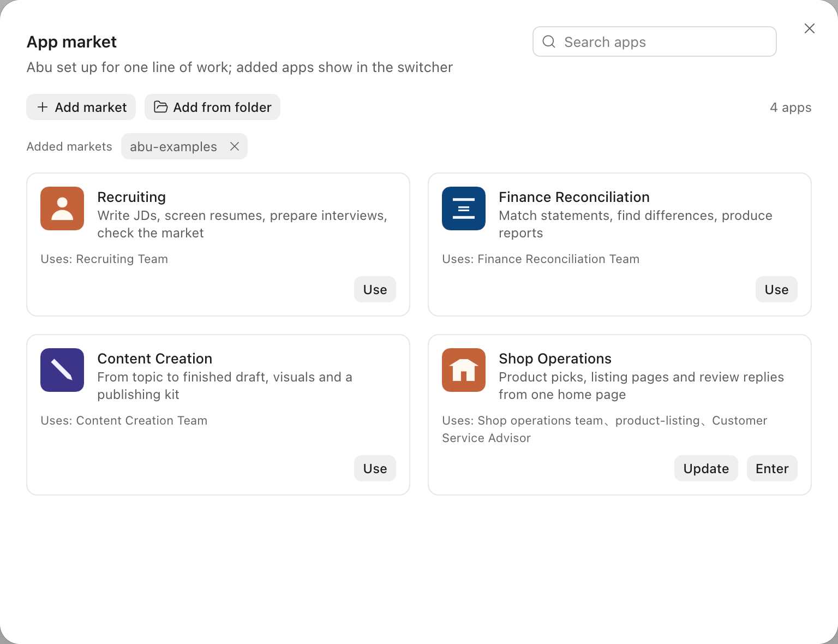Use the Recruiting app

coord(375,289)
